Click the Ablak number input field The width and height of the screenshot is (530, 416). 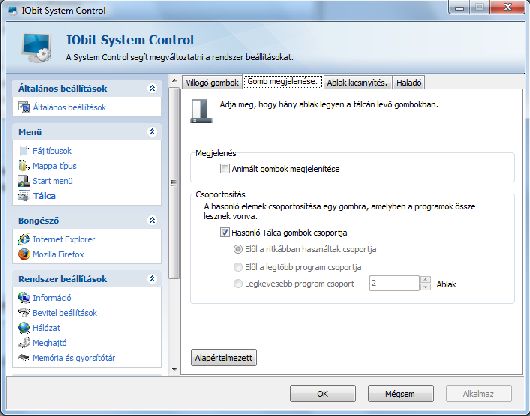point(394,283)
